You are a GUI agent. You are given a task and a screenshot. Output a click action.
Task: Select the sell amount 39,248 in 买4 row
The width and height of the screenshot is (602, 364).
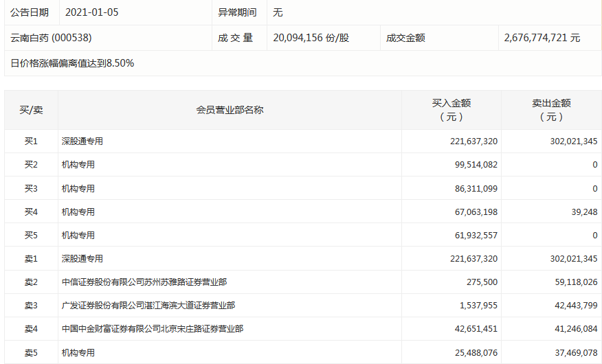coord(582,212)
